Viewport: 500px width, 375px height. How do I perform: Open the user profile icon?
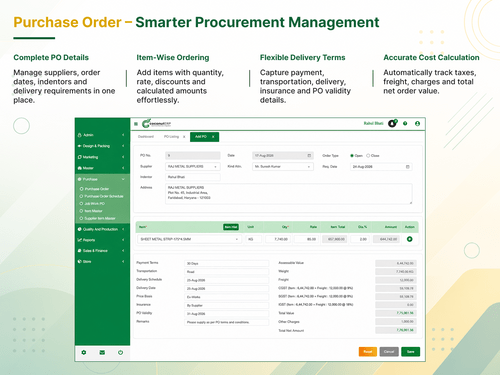point(417,124)
